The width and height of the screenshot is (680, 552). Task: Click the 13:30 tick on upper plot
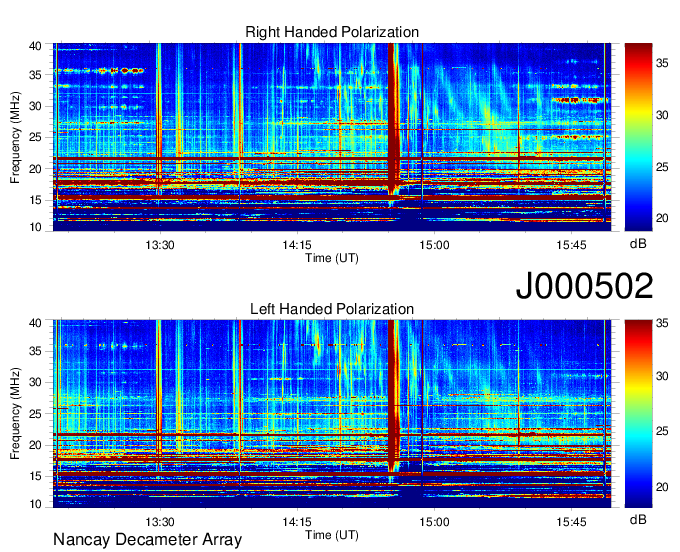click(160, 245)
